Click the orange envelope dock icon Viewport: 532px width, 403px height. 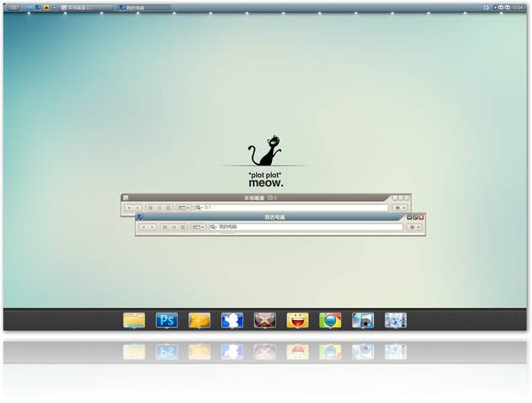[199, 320]
